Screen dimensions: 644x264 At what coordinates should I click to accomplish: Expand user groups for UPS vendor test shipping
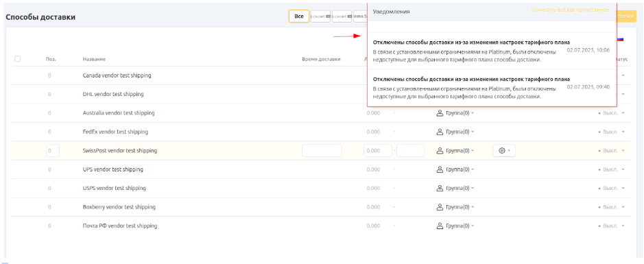455,169
